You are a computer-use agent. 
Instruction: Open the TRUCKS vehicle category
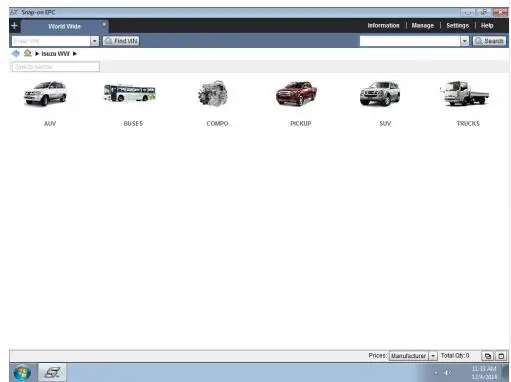point(464,93)
